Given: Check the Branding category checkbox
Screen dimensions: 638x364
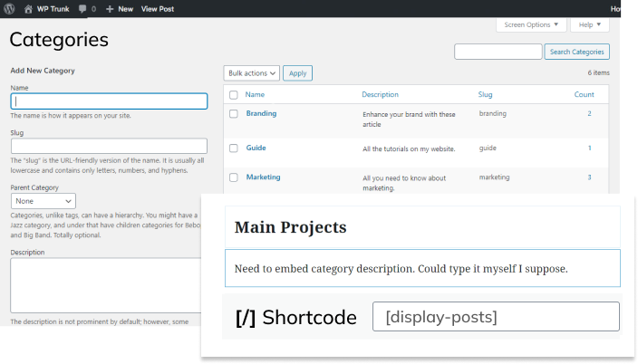Looking at the screenshot, I should click(x=233, y=114).
